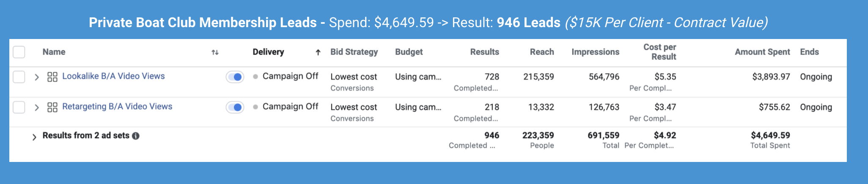This screenshot has height=184, width=868.
Task: Open the Lookalike B/A Video Views link
Action: coord(113,76)
